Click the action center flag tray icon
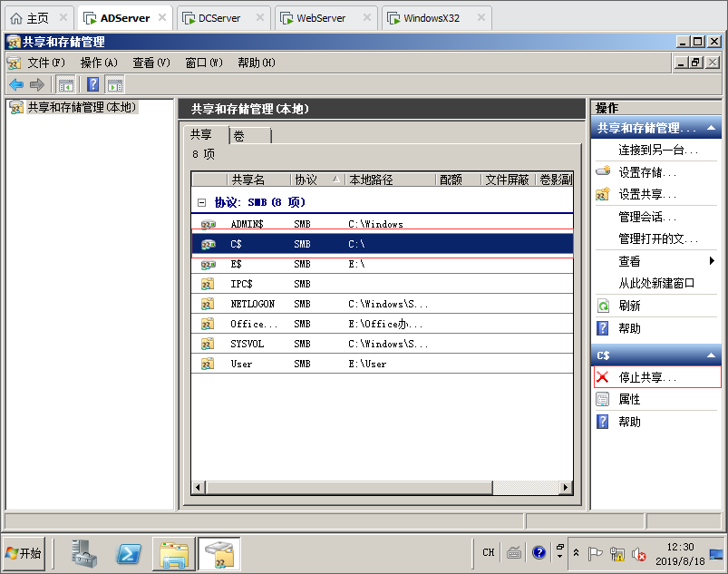728x574 pixels. click(595, 553)
